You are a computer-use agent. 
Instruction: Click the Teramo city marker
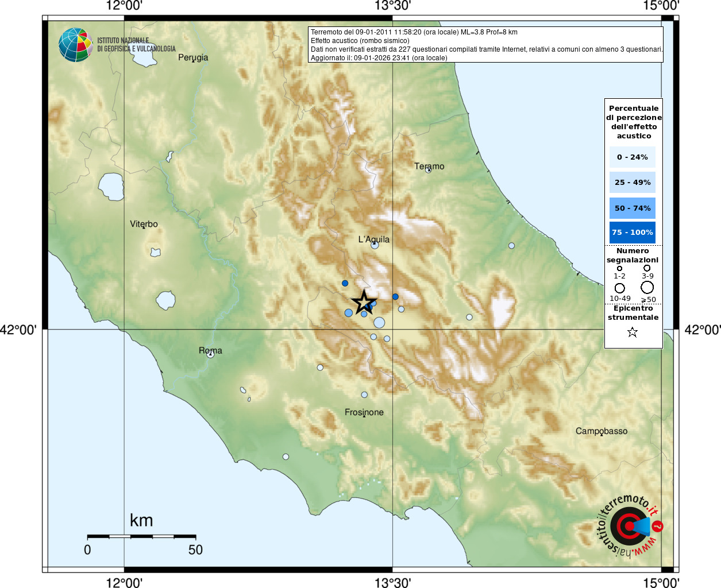(428, 170)
